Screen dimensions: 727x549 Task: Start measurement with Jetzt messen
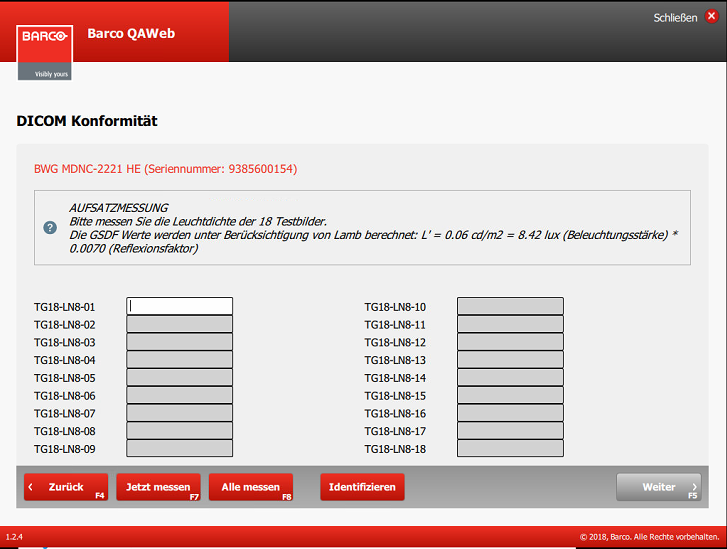(159, 487)
